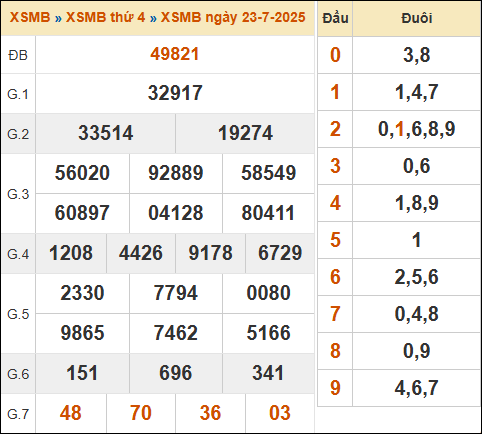Click the special prize number 49821

(x=175, y=54)
